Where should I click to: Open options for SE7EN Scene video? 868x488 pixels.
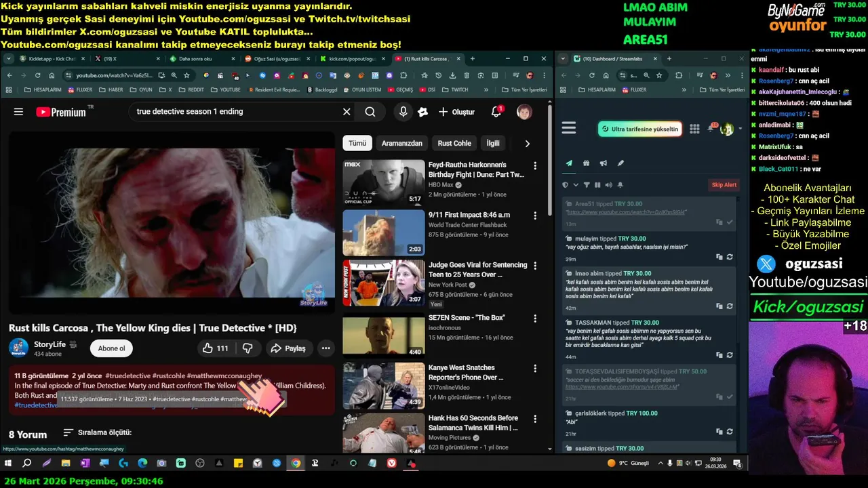point(535,317)
